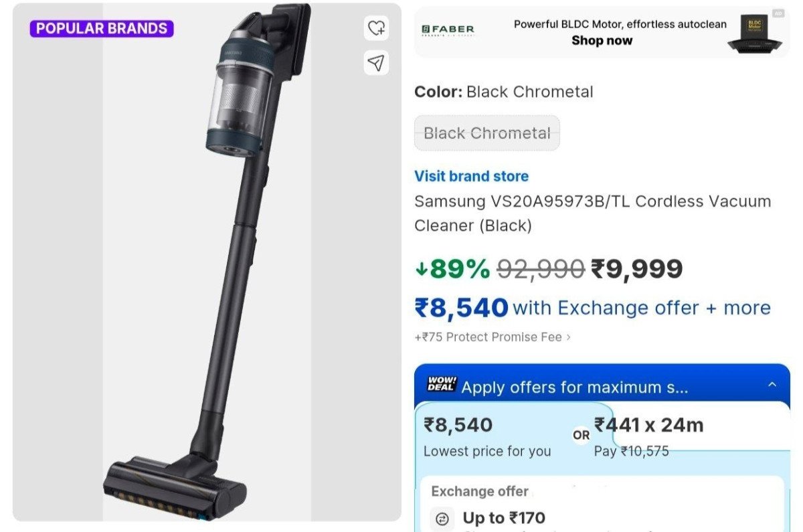The height and width of the screenshot is (532, 803).
Task: Click the exchange swap arrows icon
Action: pyautogui.click(x=442, y=518)
